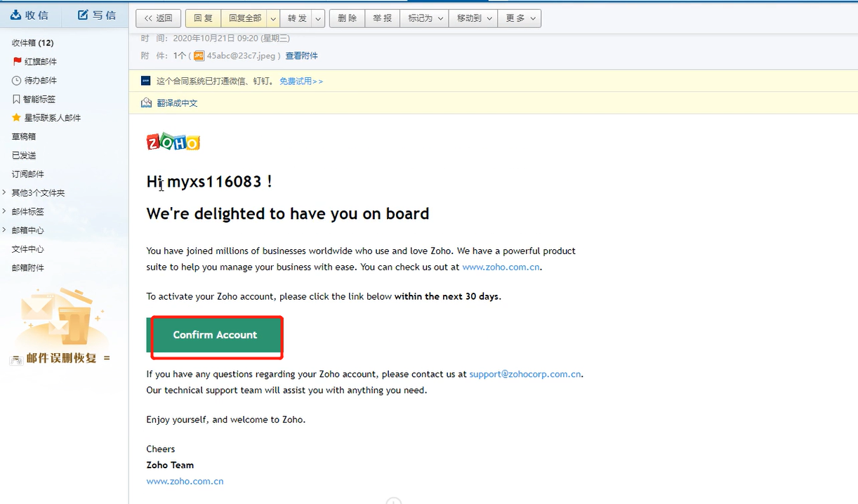
Task: Open the 标记为 dropdown
Action: click(425, 19)
